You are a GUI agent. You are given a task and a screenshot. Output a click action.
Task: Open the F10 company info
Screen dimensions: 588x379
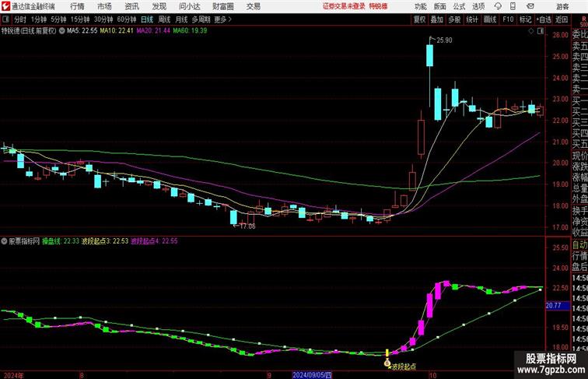[x=508, y=19]
